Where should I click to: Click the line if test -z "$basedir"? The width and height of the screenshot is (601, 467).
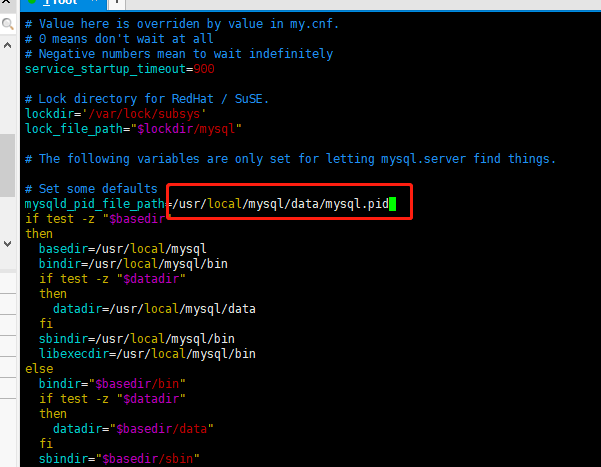98,219
